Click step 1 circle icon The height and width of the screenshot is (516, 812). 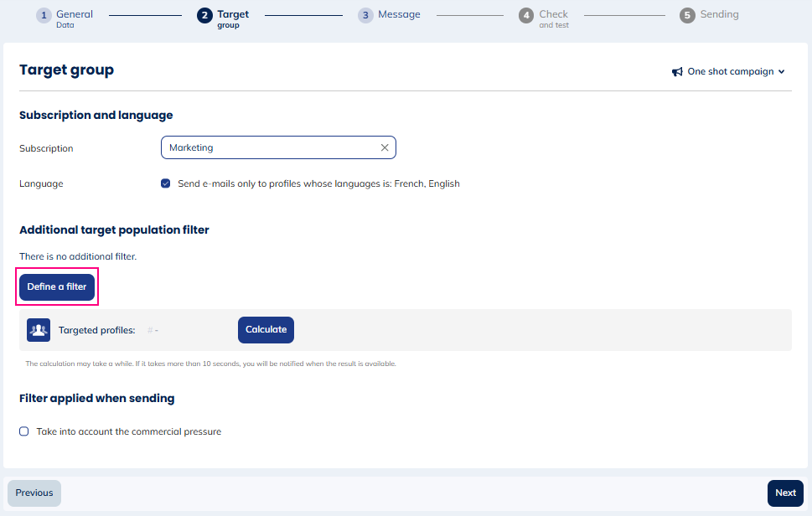coord(44,16)
